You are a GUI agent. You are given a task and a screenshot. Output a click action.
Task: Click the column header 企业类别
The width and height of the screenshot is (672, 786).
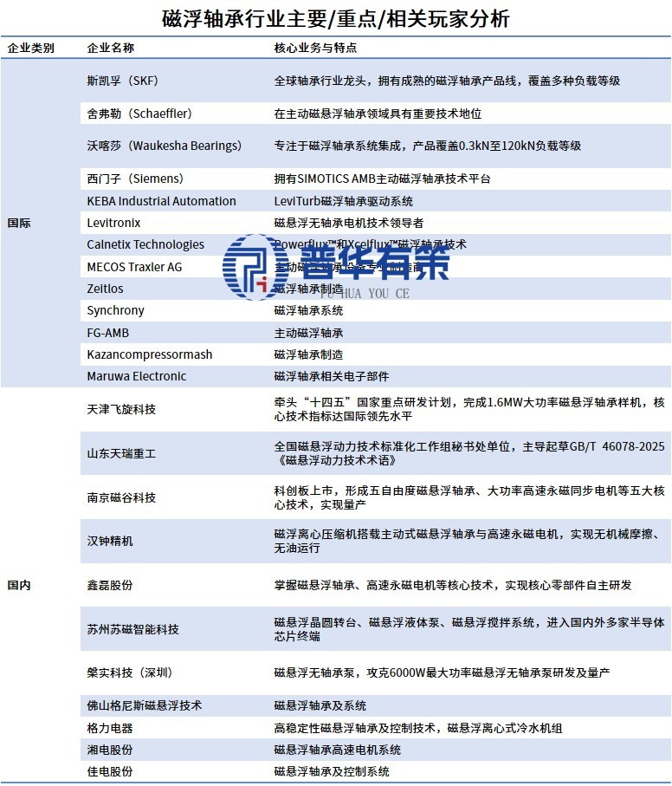click(x=31, y=49)
